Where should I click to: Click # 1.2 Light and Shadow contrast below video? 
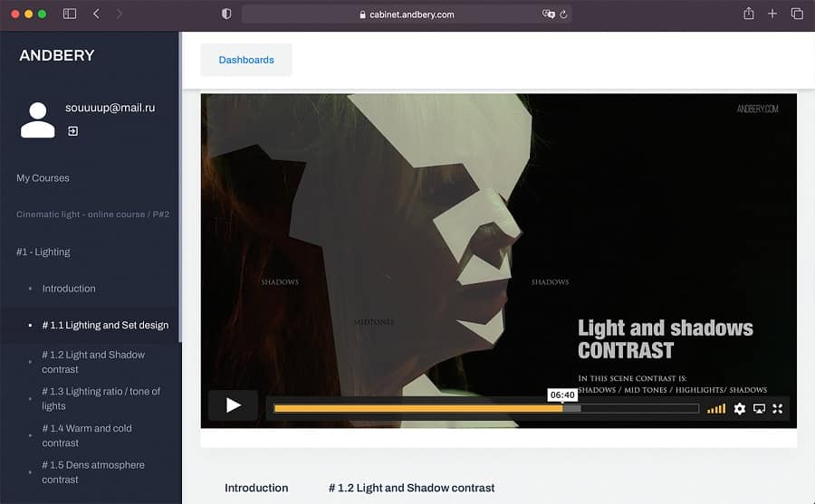pos(412,488)
